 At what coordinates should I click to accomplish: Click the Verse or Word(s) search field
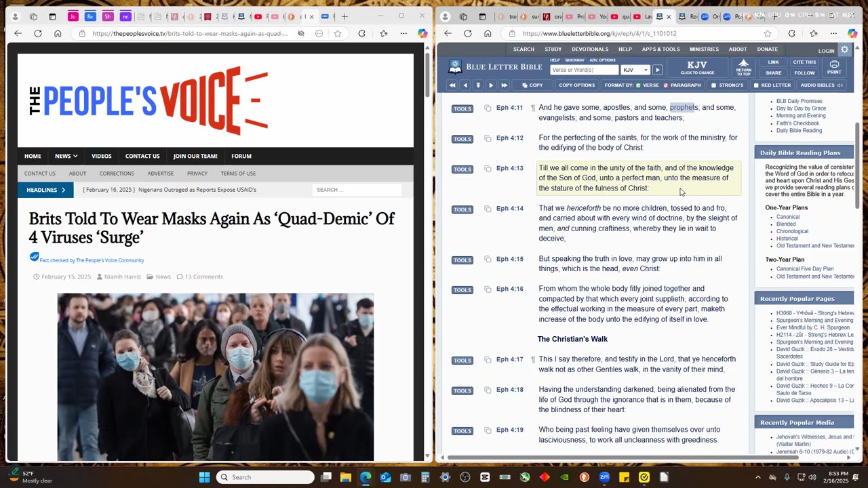tap(584, 70)
